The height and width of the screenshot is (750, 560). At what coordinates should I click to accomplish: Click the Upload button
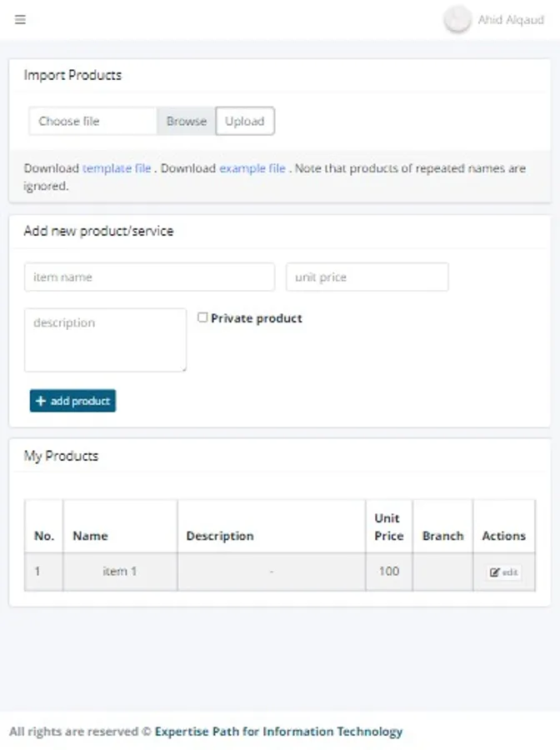click(245, 121)
